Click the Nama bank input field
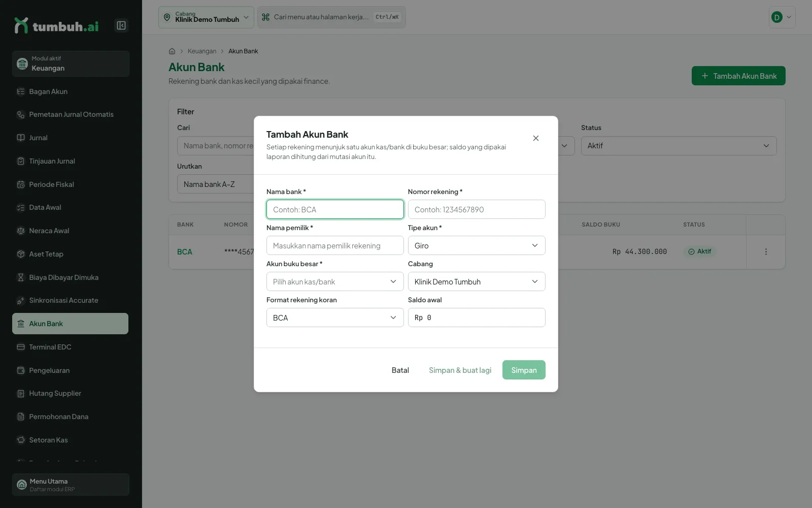 coord(335,209)
